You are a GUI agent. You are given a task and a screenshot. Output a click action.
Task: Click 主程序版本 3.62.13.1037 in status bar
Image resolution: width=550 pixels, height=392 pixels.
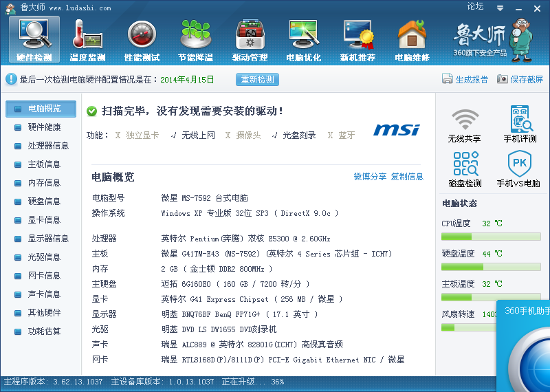click(54, 382)
